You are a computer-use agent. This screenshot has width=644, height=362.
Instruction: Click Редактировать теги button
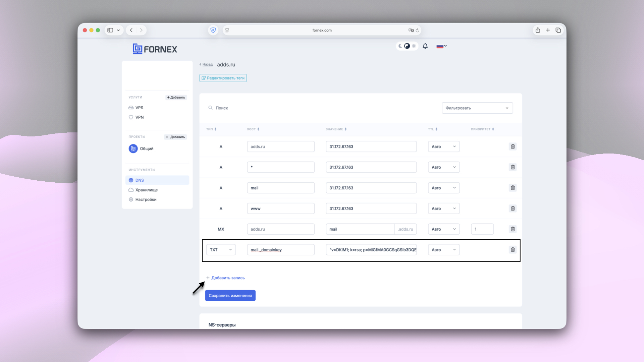[x=223, y=78]
